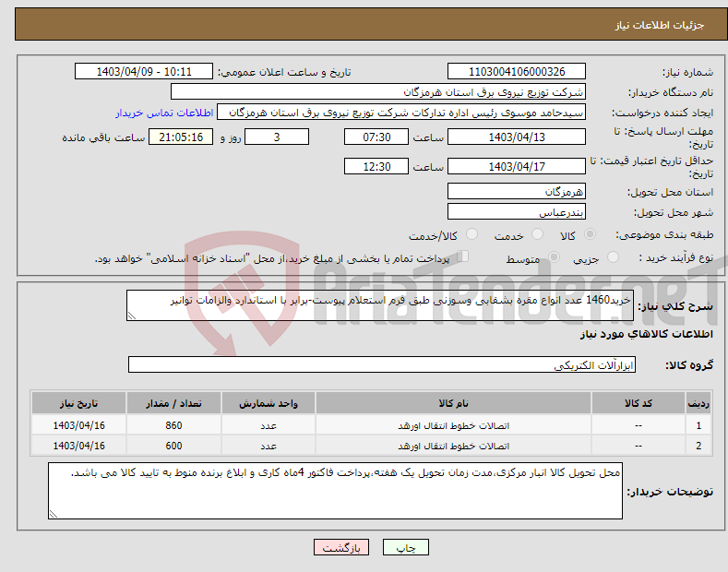Click the کد کالا column header
This screenshot has height=572, width=728.
pyautogui.click(x=638, y=403)
